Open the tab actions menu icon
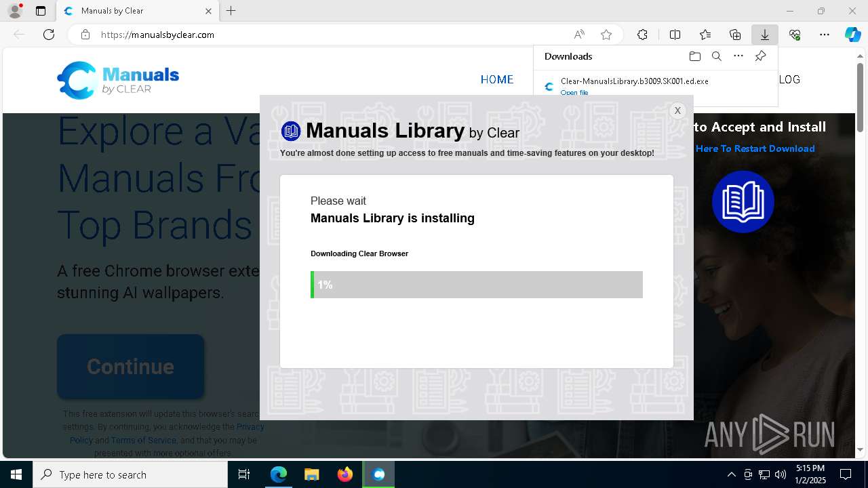 [41, 11]
